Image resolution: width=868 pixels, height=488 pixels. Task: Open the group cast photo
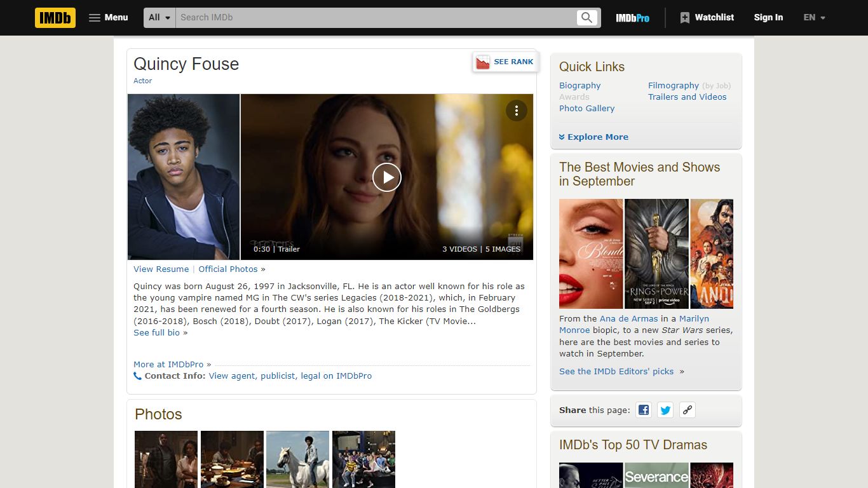(x=363, y=459)
